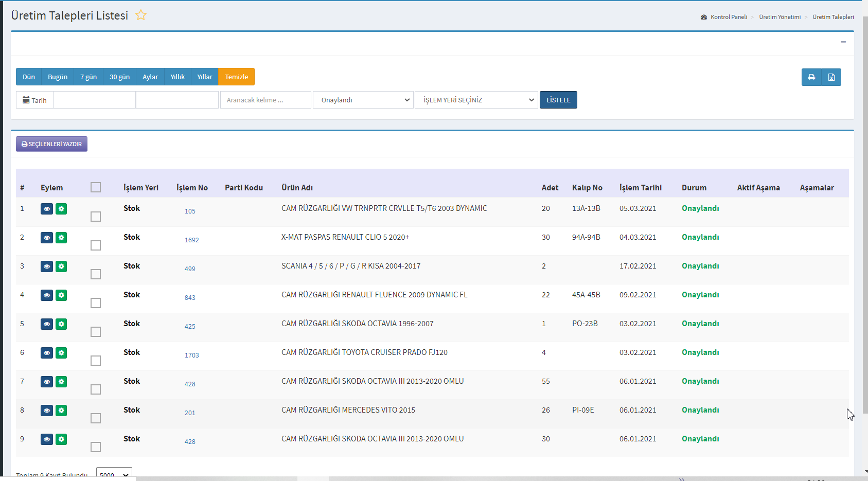
Task: Check the box for row 1 VW item
Action: pos(96,217)
